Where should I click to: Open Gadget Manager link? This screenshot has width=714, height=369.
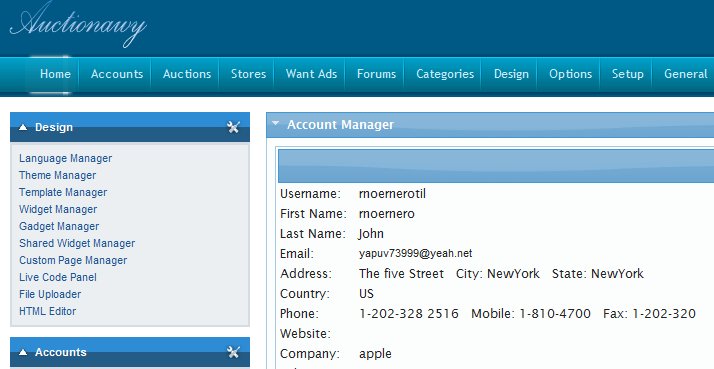pos(59,226)
